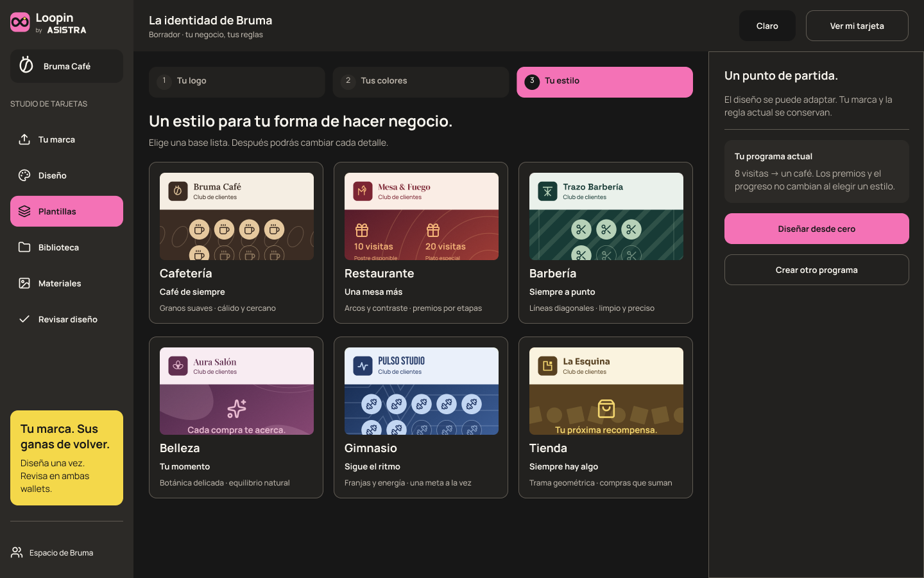Open Revisar diseño in the sidebar
Viewport: 924px width, 578px height.
click(67, 319)
